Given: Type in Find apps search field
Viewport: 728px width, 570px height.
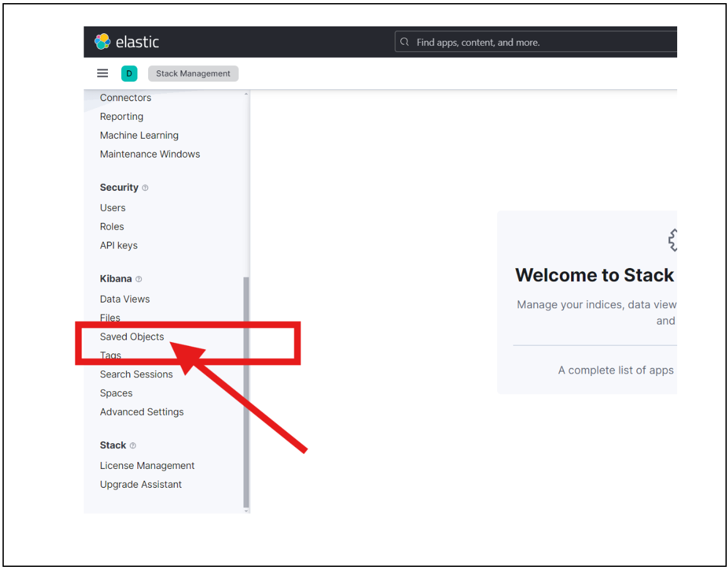Looking at the screenshot, I should (x=540, y=42).
